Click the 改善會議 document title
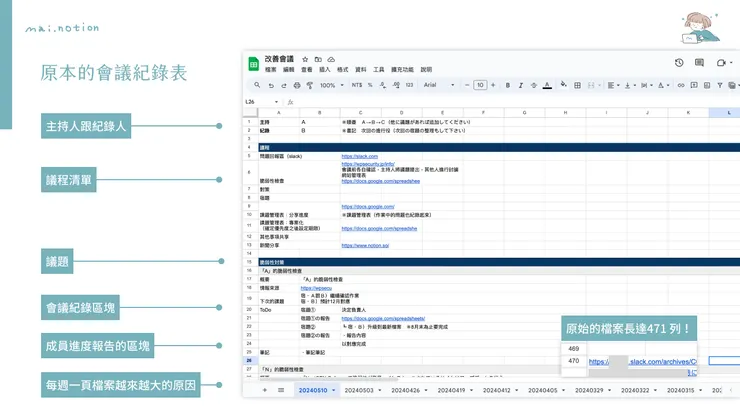 279,59
